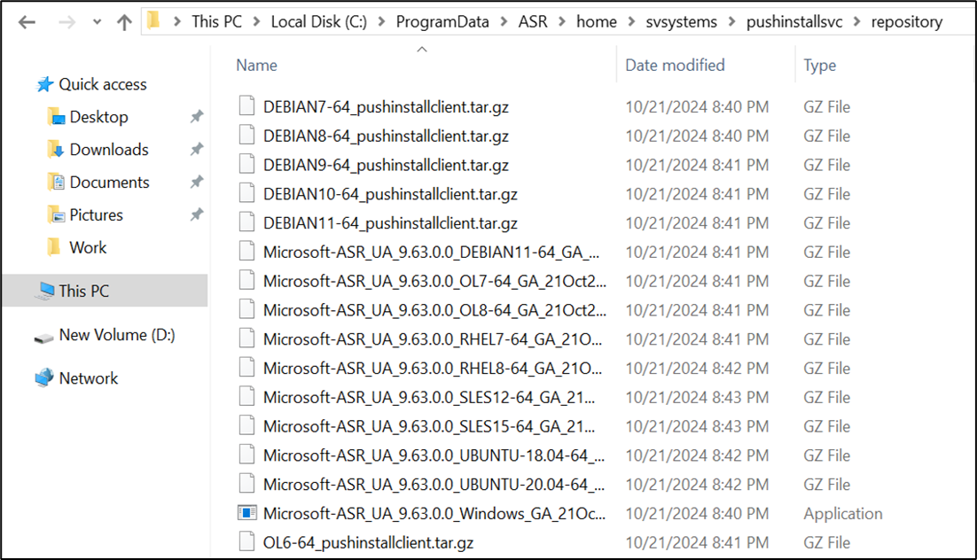Select New Volume (D:) in navigation pane

(x=117, y=335)
